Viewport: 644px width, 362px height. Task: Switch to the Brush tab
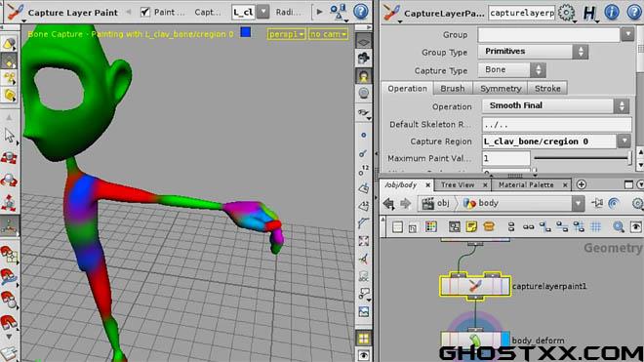[452, 89]
